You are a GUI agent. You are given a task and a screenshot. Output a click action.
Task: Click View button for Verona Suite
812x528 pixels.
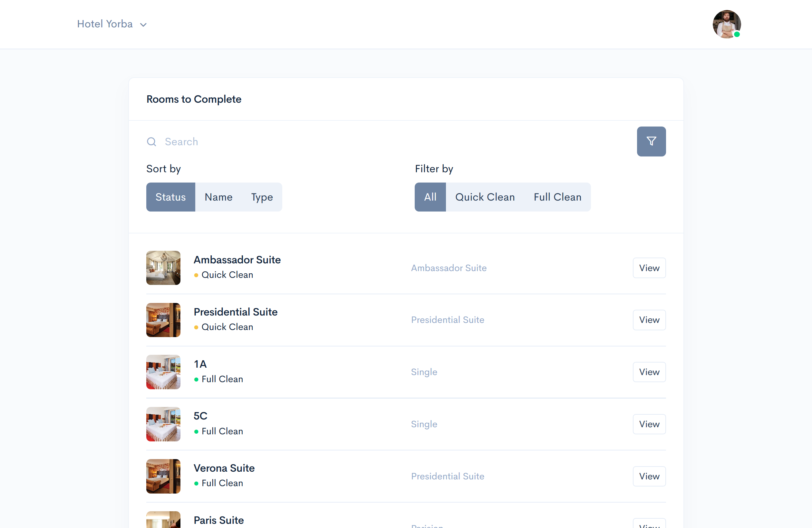[649, 476]
